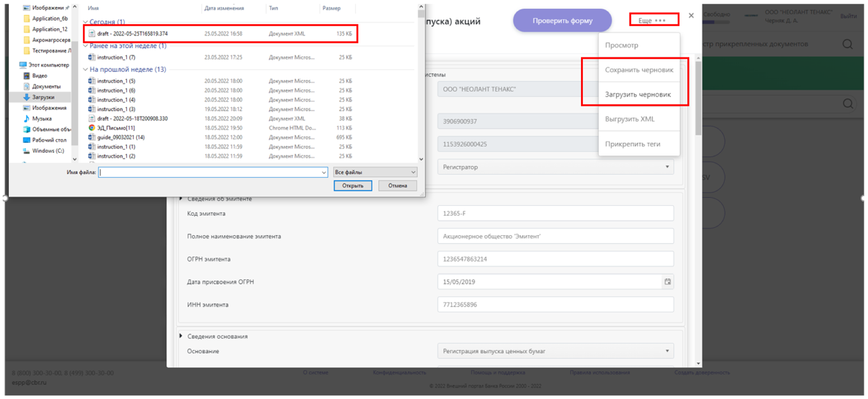
Task: Click the Имя файла input field
Action: (210, 172)
